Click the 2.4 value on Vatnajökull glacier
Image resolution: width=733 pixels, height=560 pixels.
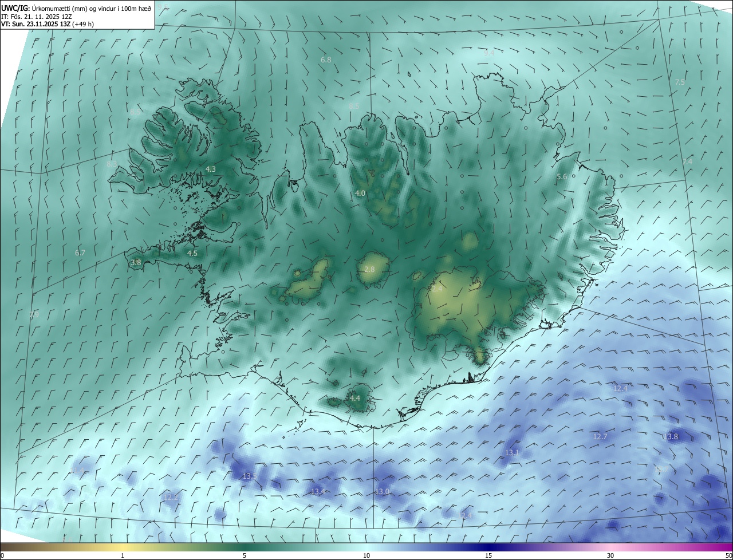(x=437, y=289)
